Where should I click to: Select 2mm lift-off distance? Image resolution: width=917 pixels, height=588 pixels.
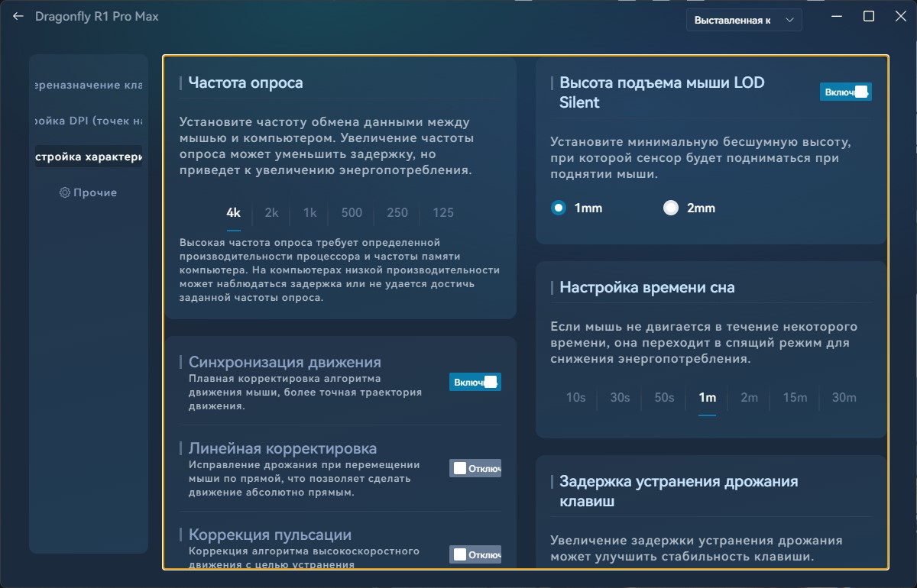[689, 208]
